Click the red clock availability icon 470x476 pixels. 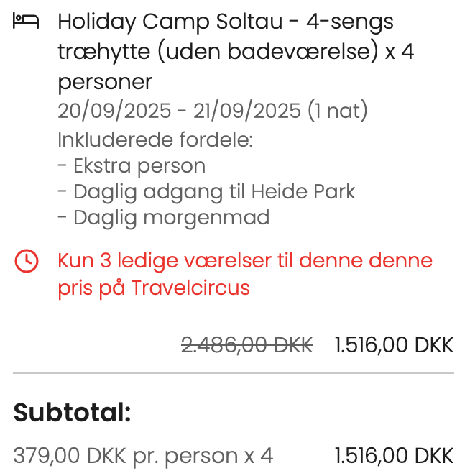tap(27, 261)
